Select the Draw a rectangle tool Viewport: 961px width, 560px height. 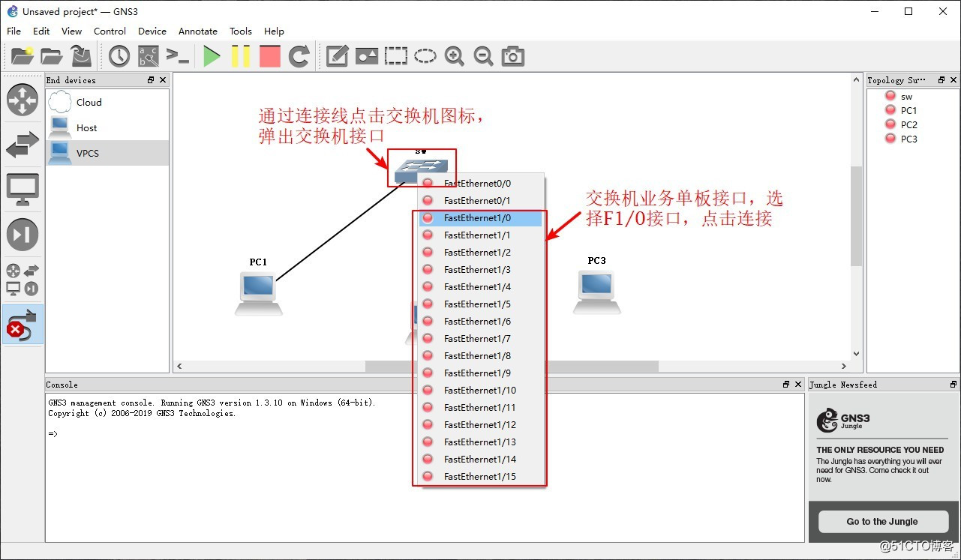click(395, 55)
